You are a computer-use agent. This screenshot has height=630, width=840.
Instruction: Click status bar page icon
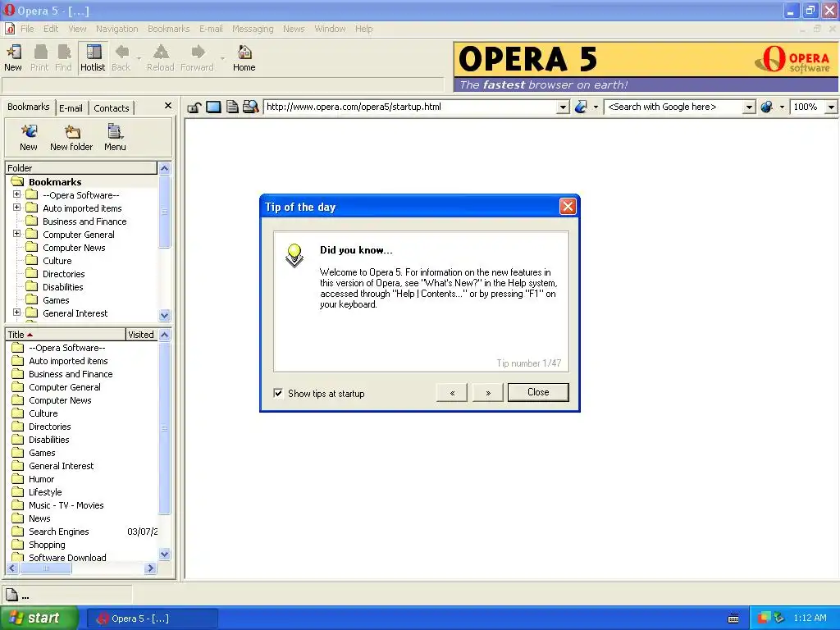pos(11,595)
